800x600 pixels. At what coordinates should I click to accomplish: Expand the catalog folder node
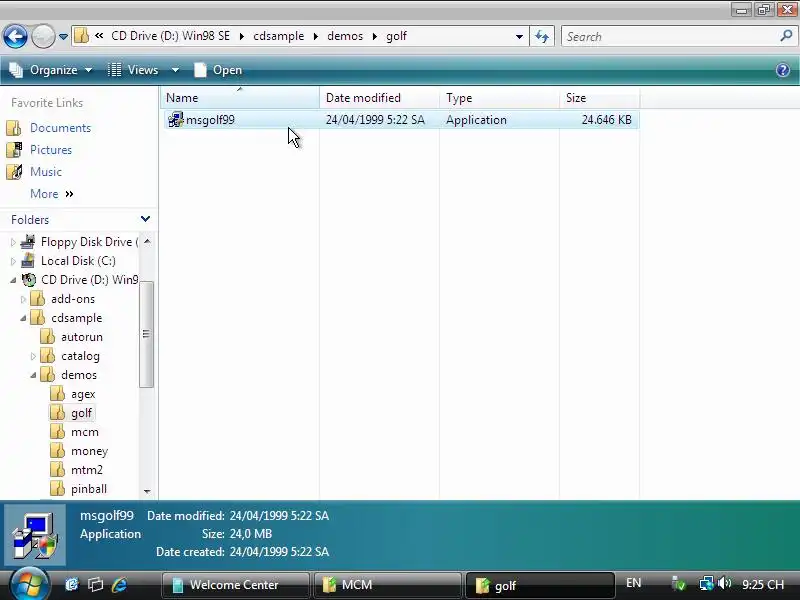[33, 356]
